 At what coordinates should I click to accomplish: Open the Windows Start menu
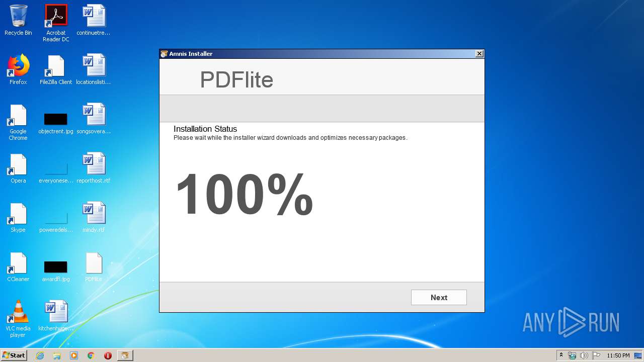click(14, 355)
